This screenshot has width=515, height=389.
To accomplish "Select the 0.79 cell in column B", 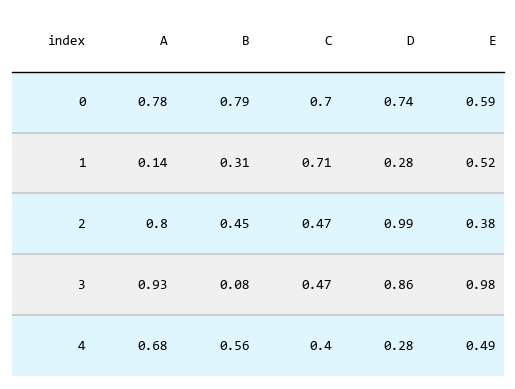I will 235,102.
